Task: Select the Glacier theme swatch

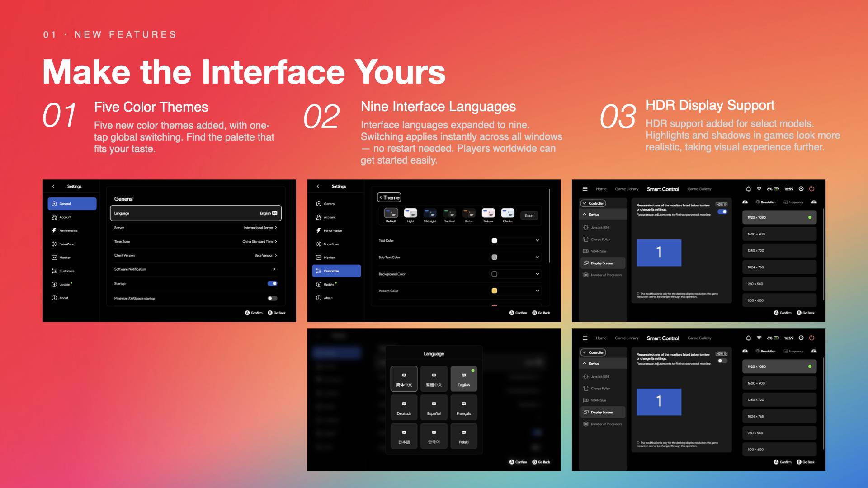Action: tap(508, 216)
